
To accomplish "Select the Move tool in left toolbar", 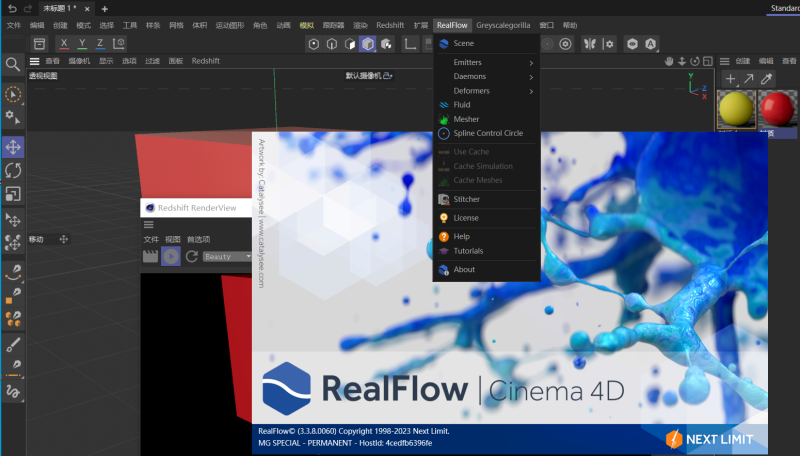I will coord(13,147).
